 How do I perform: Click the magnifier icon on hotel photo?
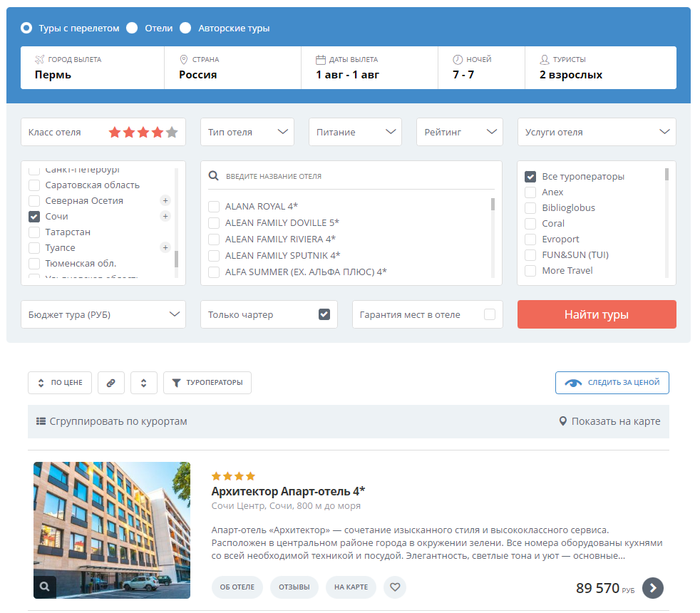pyautogui.click(x=45, y=587)
